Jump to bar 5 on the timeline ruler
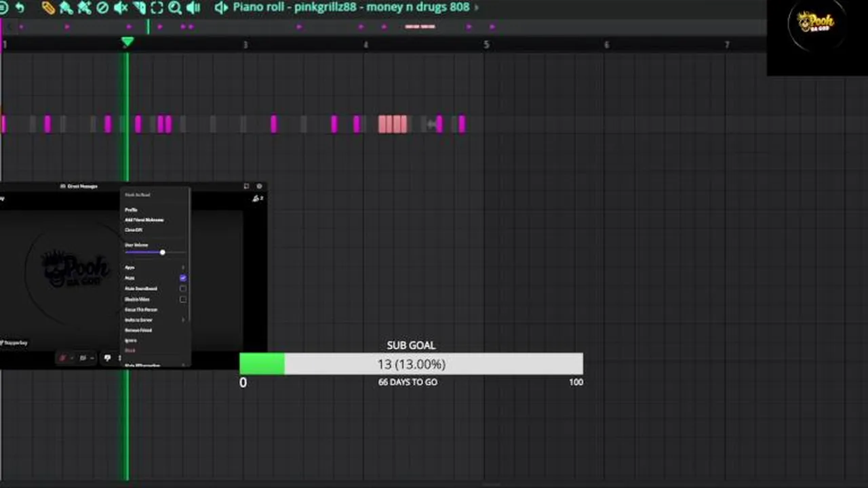This screenshot has height=488, width=868. click(x=486, y=45)
